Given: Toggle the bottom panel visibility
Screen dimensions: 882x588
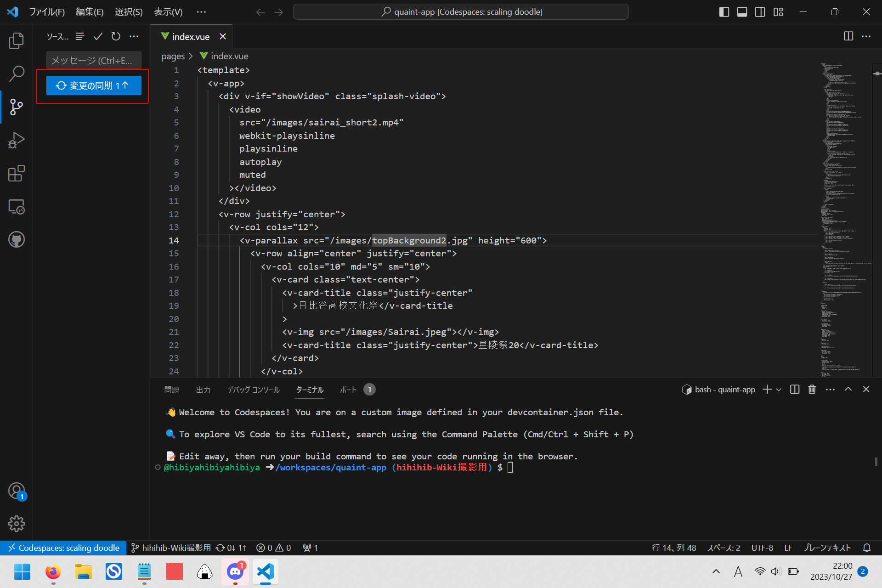Looking at the screenshot, I should point(742,12).
